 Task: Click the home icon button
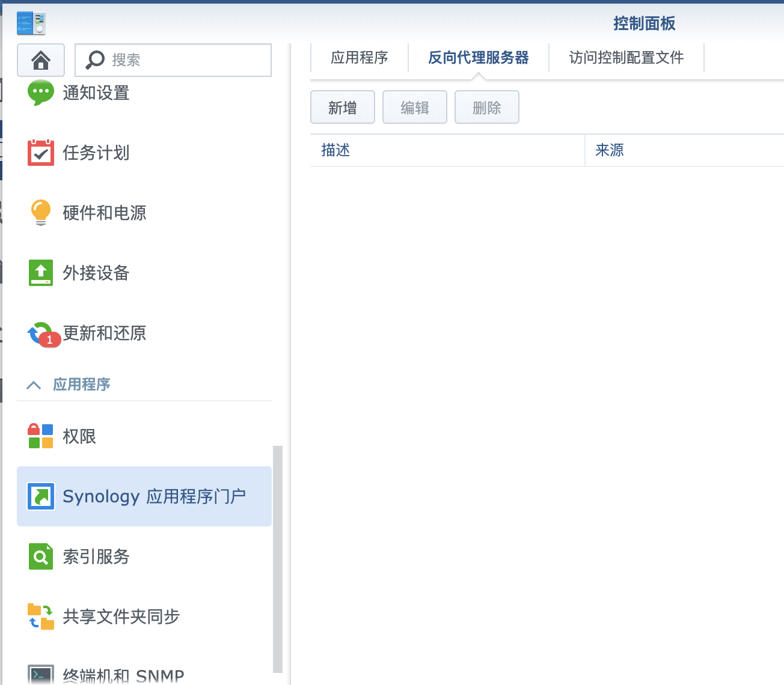coord(41,60)
